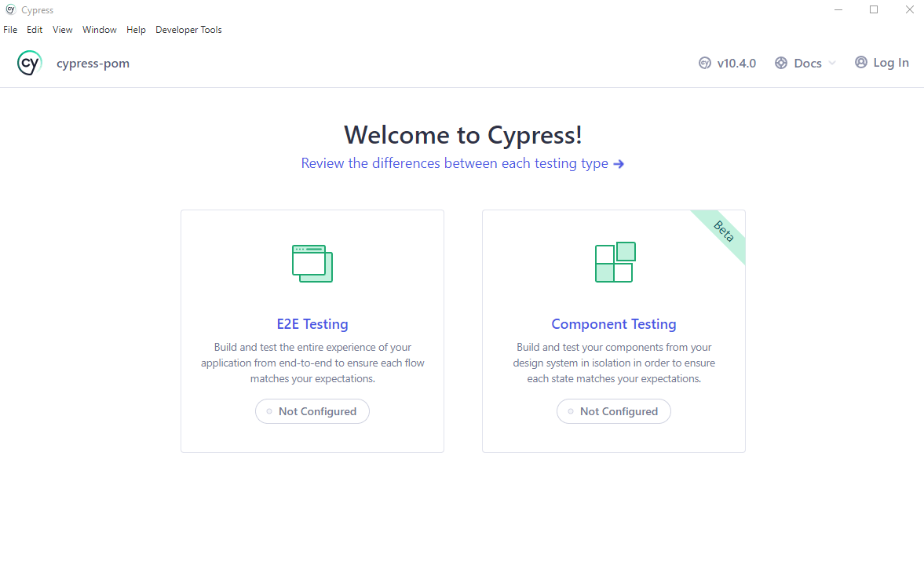Click the user avatar icon by Log In
This screenshot has height=569, width=924.
tap(861, 63)
